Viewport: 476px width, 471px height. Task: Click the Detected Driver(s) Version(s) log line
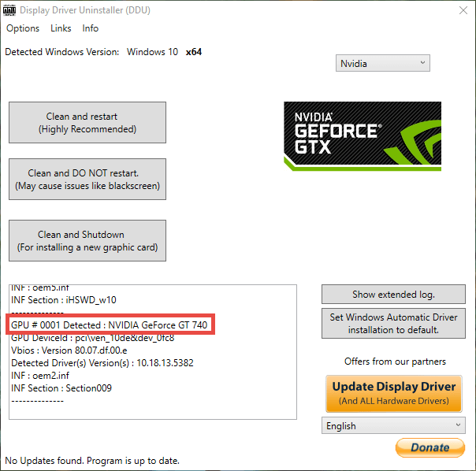pyautogui.click(x=102, y=363)
